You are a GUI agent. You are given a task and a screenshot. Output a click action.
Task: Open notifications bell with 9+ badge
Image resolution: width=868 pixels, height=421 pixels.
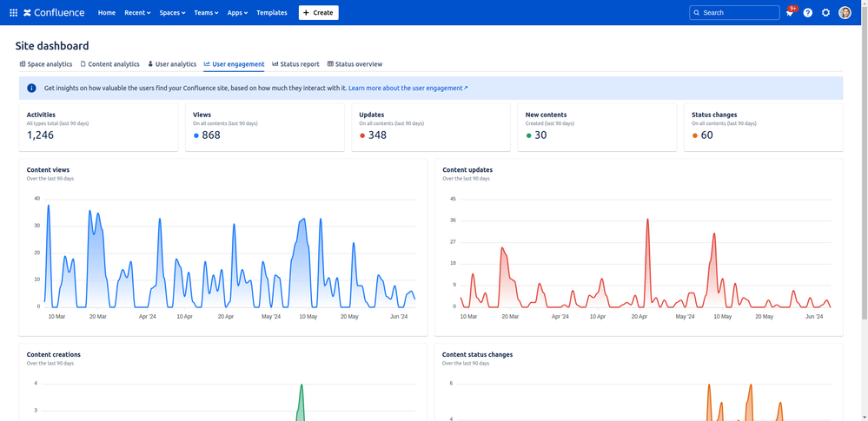(x=790, y=12)
